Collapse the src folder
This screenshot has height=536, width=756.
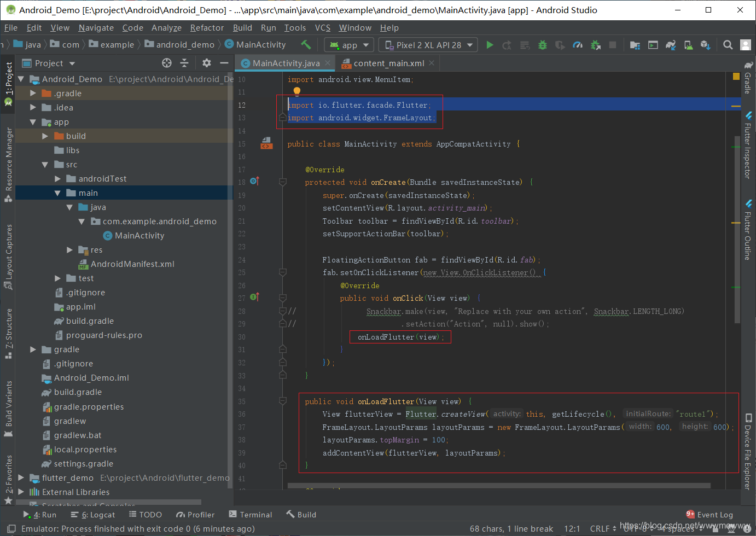pyautogui.click(x=45, y=164)
